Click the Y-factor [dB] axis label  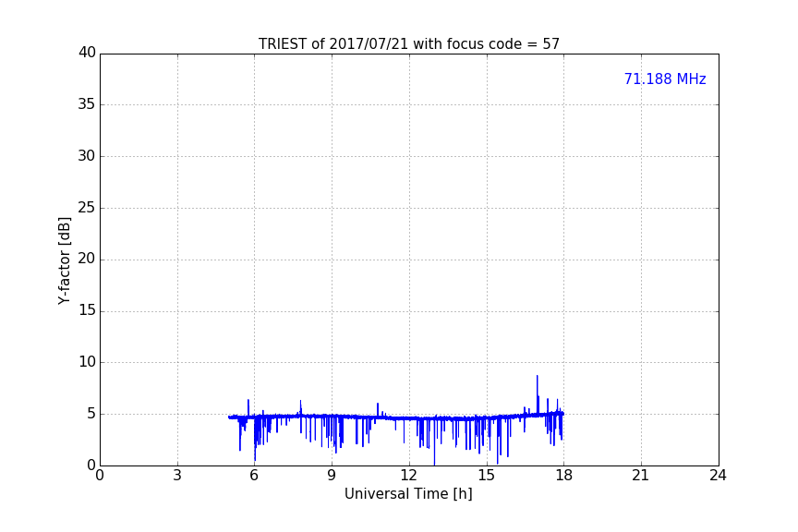pyautogui.click(x=64, y=260)
